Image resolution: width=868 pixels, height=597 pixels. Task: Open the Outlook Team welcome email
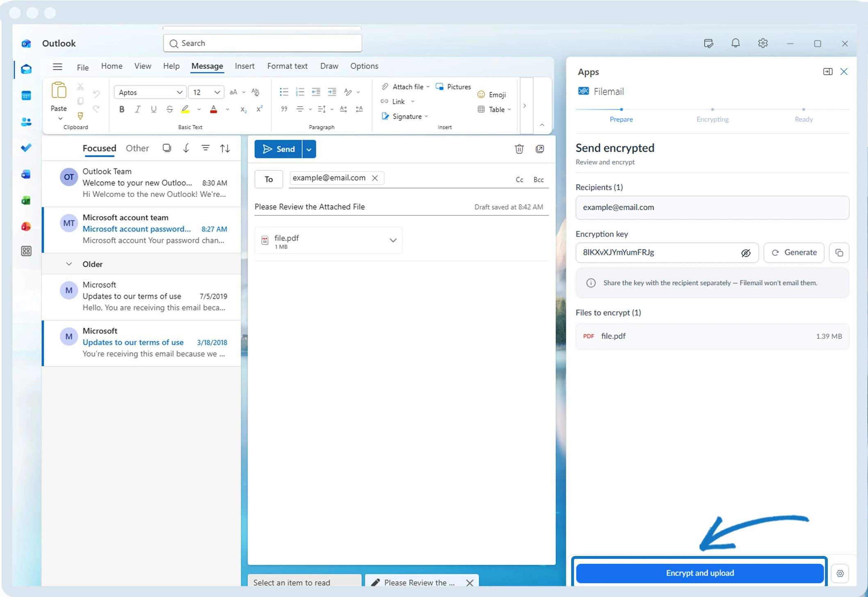(141, 183)
